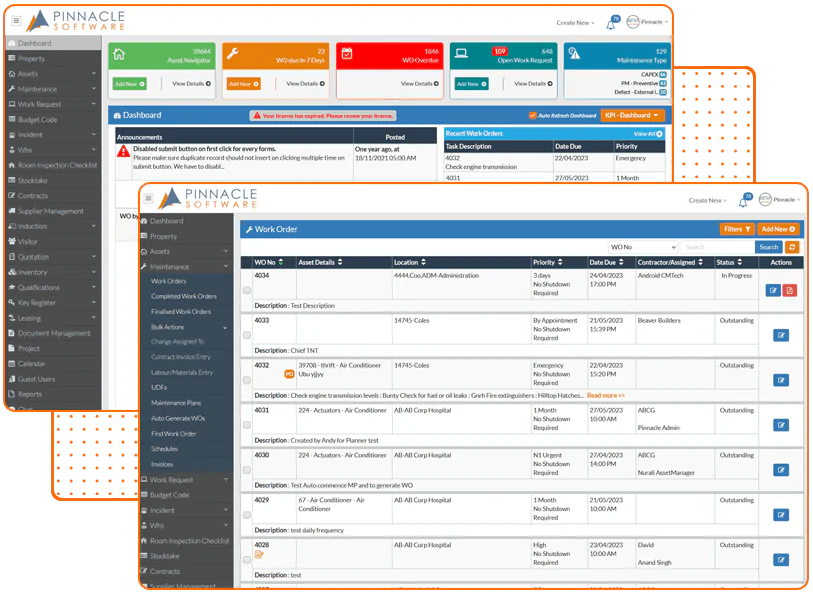Edit work order 4033 using edit icon
The image size is (813, 592).
[x=781, y=335]
